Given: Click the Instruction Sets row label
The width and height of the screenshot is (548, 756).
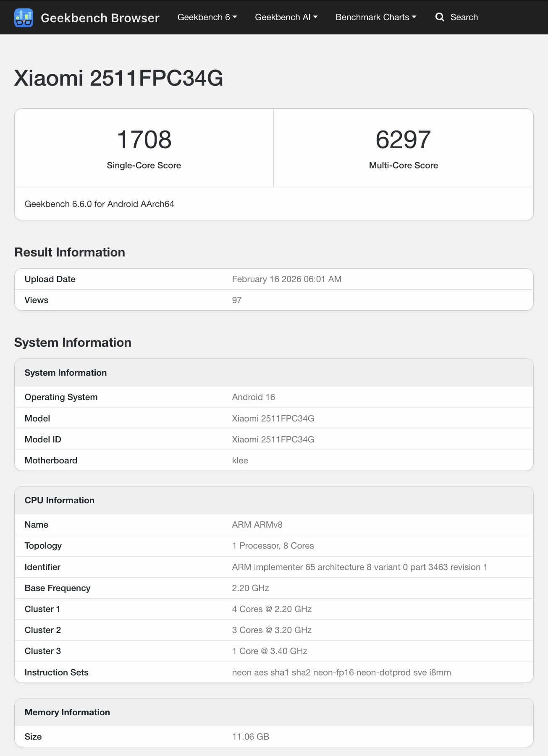Looking at the screenshot, I should coord(57,672).
